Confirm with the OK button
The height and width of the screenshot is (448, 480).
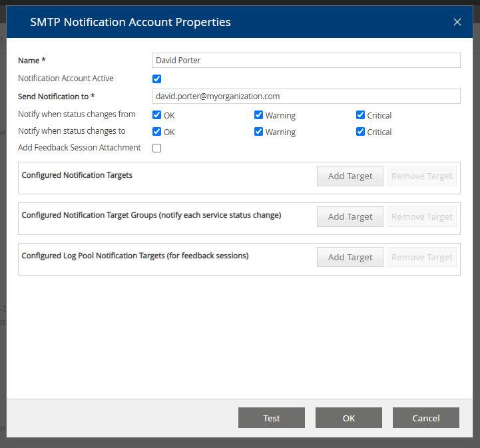click(349, 418)
